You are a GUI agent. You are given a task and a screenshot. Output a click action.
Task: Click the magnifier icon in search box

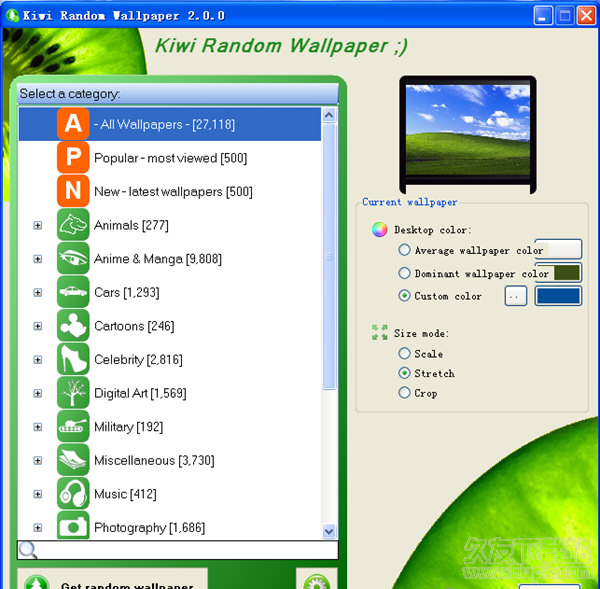pos(28,550)
